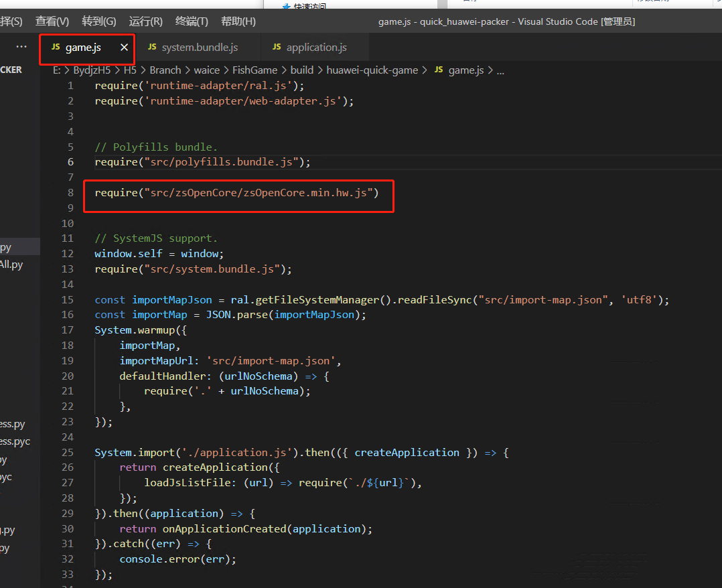722x588 pixels.
Task: Click the '// Polyfills bundle.' comment
Action: pos(155,147)
